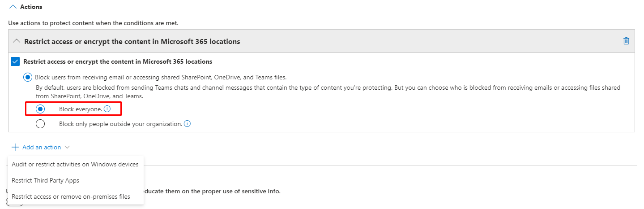Choose Audit or restrict activities on Windows devices

click(x=75, y=164)
